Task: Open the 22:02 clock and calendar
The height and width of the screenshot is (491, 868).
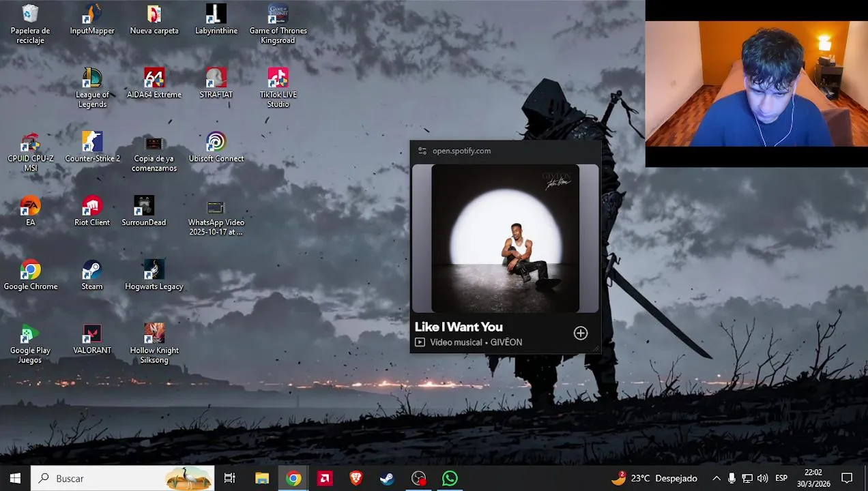Action: click(x=813, y=478)
